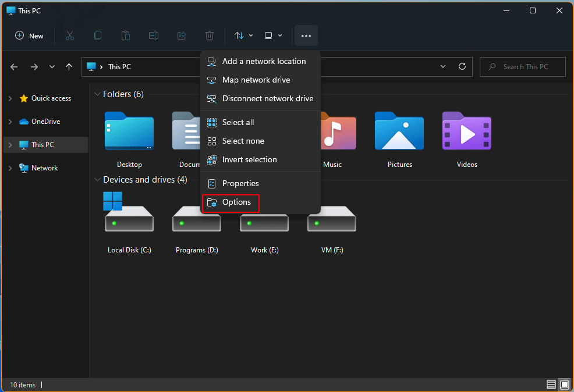
Task: Click the Delete trash icon
Action: coord(209,35)
